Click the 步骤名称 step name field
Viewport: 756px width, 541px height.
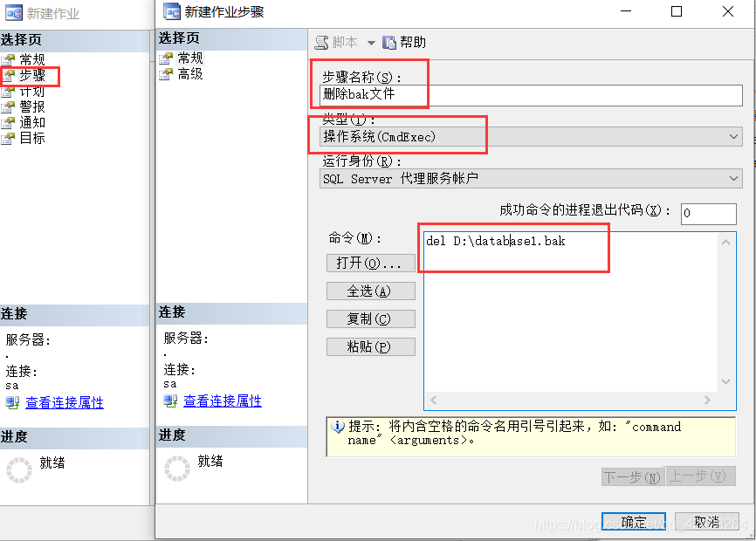(x=531, y=95)
